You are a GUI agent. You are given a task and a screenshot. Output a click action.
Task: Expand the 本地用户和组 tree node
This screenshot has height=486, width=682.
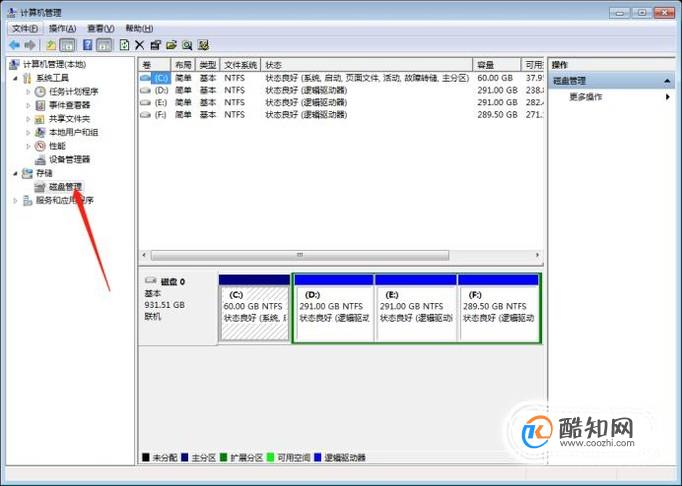tap(28, 132)
